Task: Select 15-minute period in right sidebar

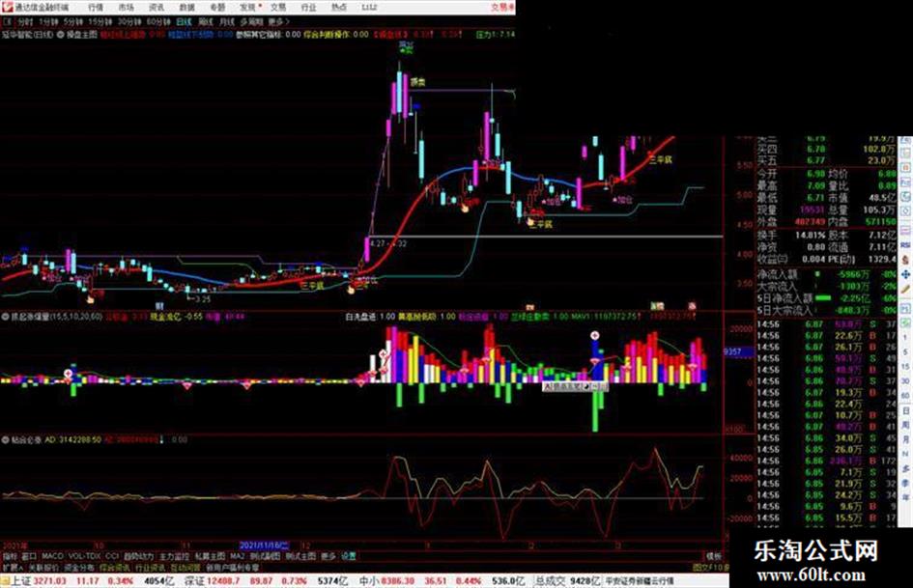Action: 905,366
